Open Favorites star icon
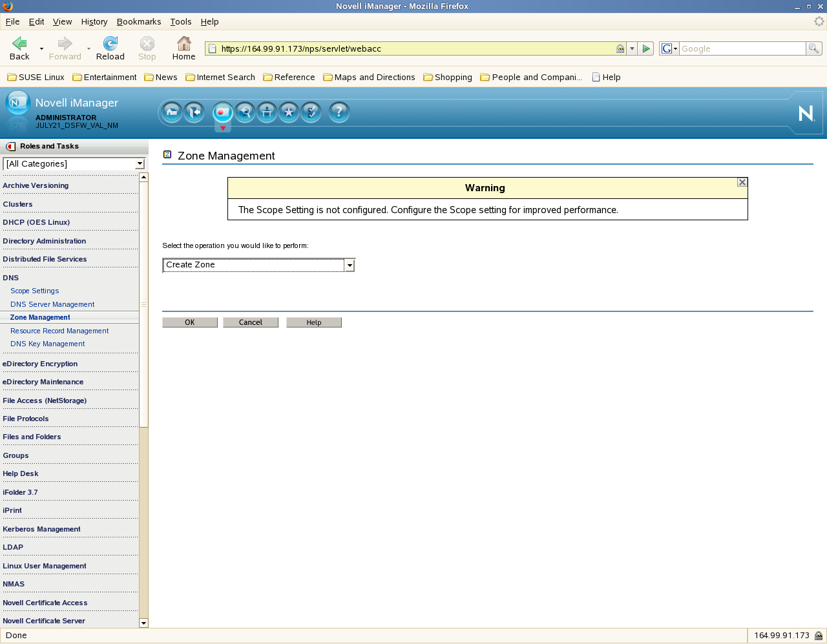827x644 pixels. [289, 112]
